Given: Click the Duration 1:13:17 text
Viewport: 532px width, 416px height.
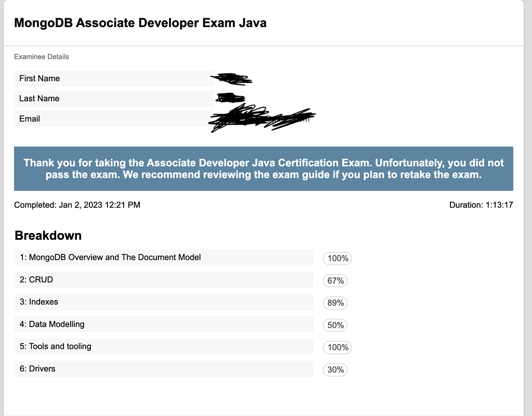Looking at the screenshot, I should 481,205.
